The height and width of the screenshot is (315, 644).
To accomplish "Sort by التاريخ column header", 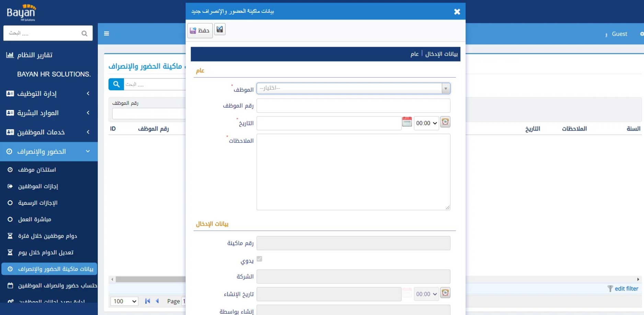I will click(532, 129).
